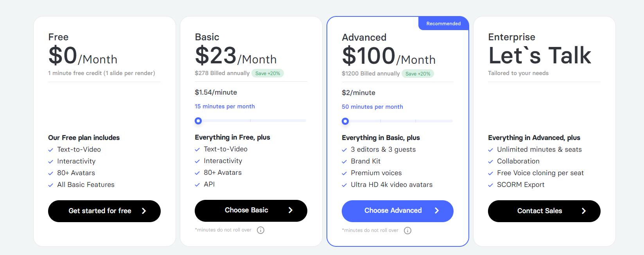Click the Recommended tab on Advanced card
Screen dimensions: 644x255
443,23
